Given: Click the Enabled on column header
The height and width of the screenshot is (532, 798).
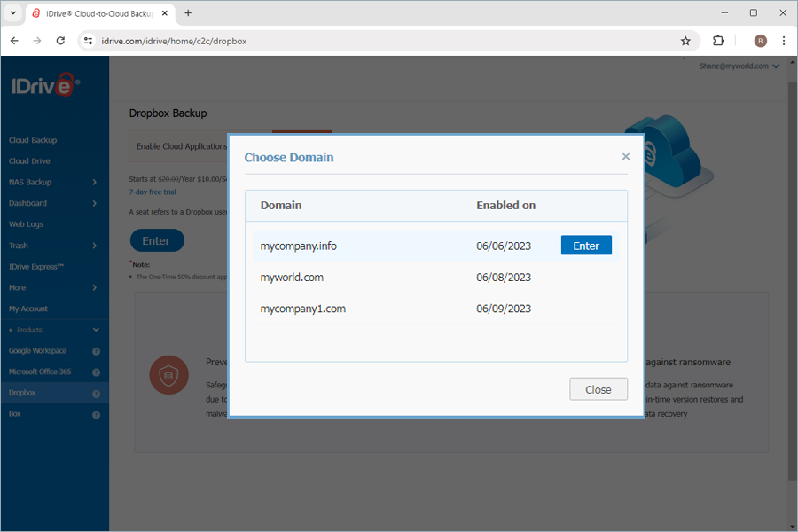Looking at the screenshot, I should pyautogui.click(x=506, y=205).
